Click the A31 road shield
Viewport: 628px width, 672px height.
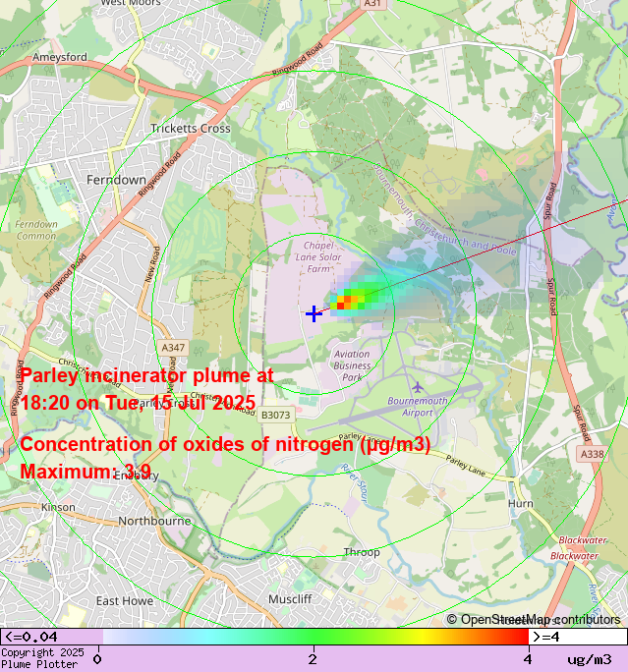point(372,3)
